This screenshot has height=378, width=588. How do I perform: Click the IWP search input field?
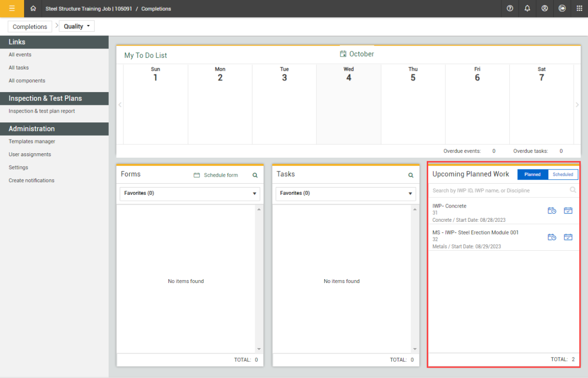[499, 190]
